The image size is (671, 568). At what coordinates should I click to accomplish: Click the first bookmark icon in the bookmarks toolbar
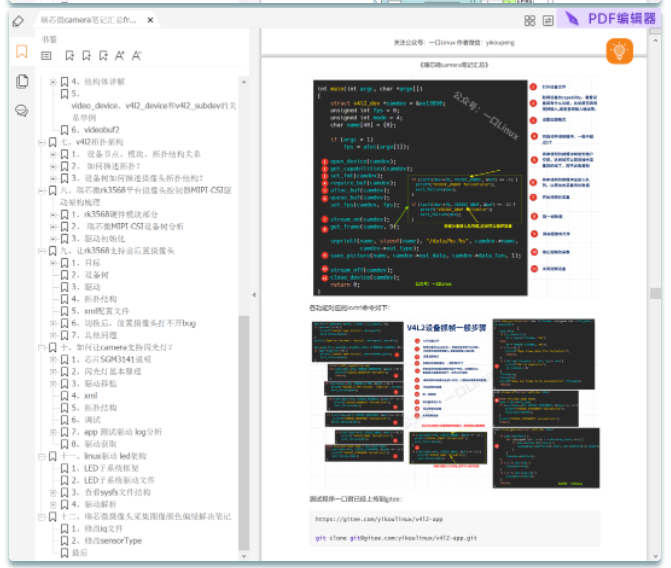[69, 56]
